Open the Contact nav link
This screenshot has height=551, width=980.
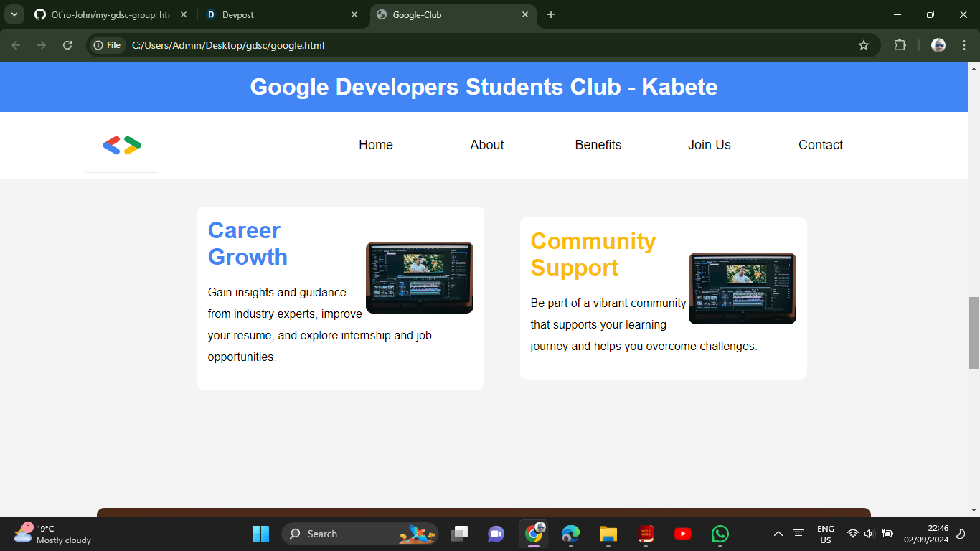821,145
